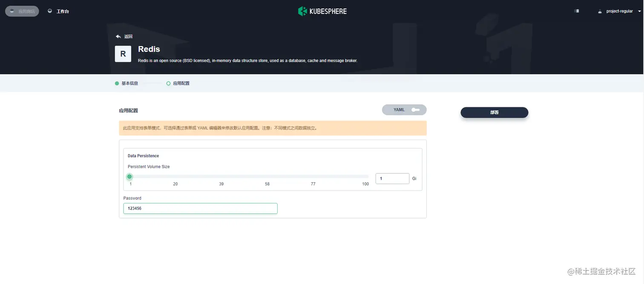
Task: Open the 工作台 workbench menu
Action: pos(58,11)
